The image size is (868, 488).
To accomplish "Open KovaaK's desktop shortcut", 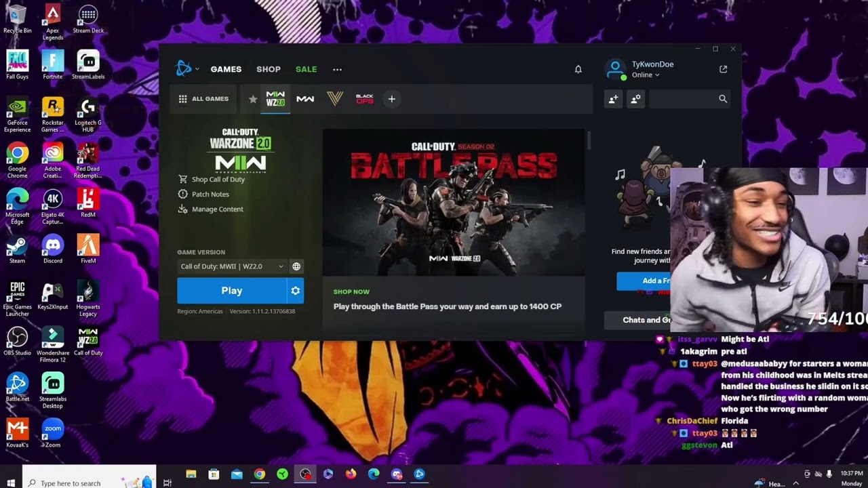I will tap(18, 434).
